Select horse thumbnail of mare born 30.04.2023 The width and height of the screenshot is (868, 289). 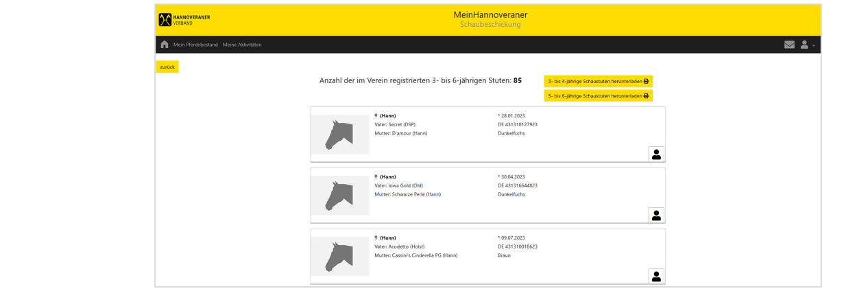[x=340, y=196]
